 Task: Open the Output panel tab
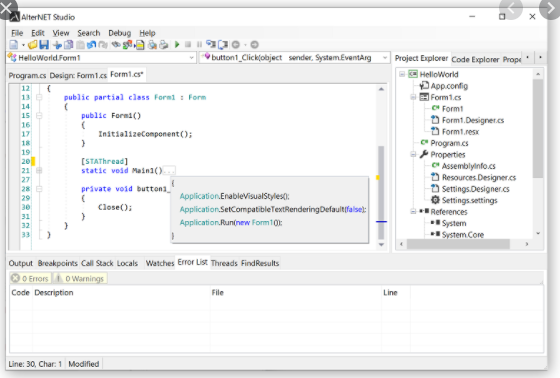point(20,263)
